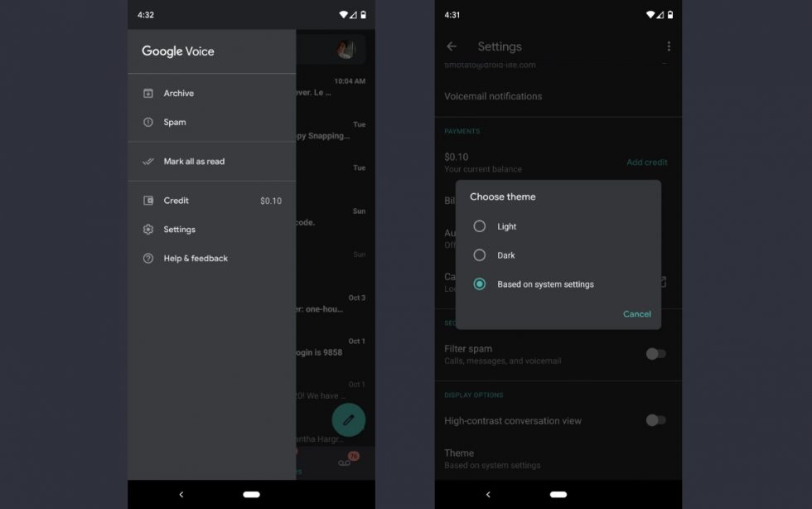Open Settings from the navigation drawer
The image size is (812, 509).
click(212, 229)
